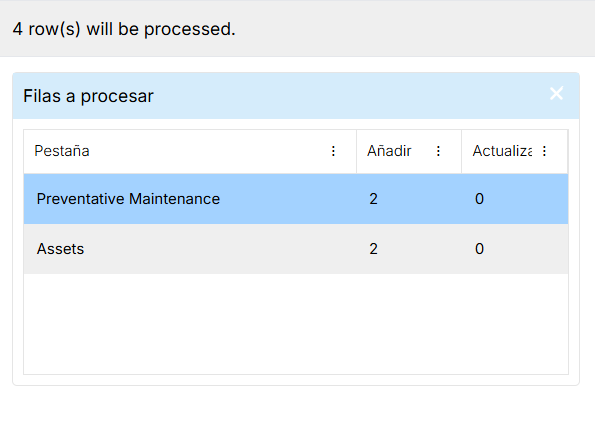Image resolution: width=595 pixels, height=428 pixels.
Task: Sort by the Añadir column header
Action: coord(389,151)
